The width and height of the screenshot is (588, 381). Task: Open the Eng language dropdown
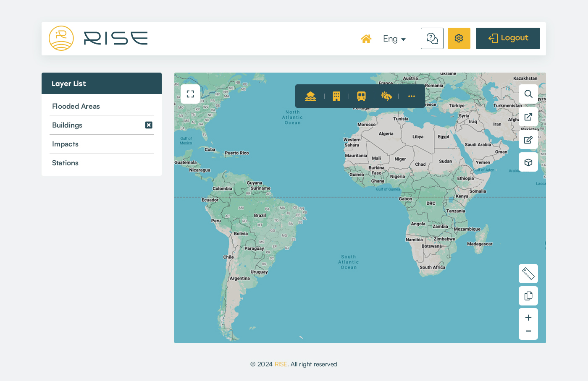[x=394, y=39]
